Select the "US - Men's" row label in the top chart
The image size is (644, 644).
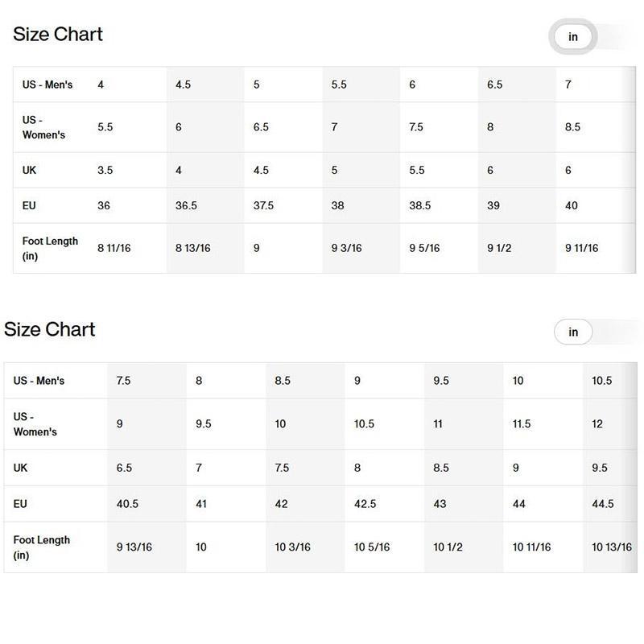click(47, 85)
